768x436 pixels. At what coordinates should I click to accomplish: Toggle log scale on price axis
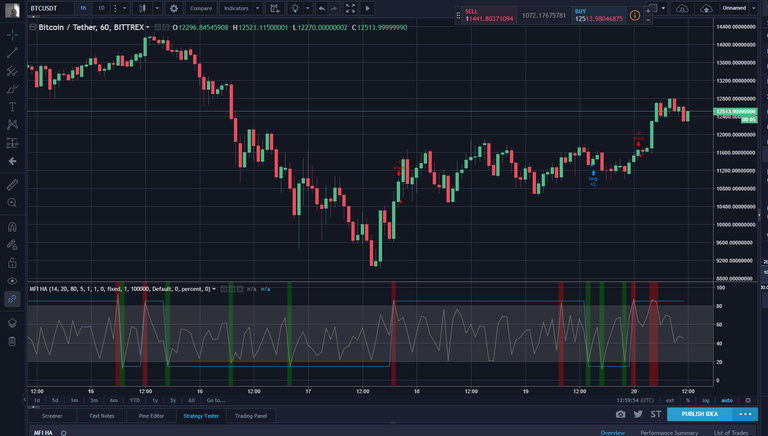706,400
